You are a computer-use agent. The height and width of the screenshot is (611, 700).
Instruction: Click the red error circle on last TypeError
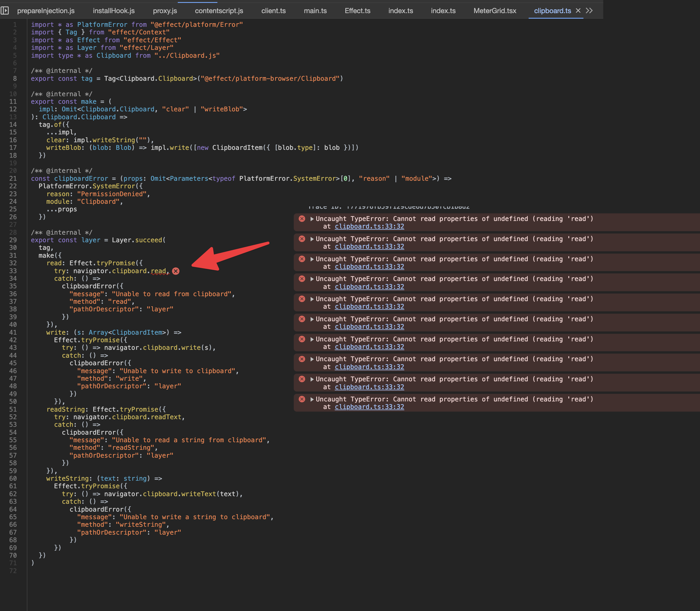[302, 399]
